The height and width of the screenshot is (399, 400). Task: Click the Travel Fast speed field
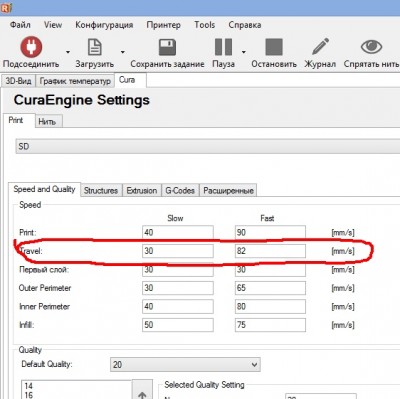(x=270, y=251)
